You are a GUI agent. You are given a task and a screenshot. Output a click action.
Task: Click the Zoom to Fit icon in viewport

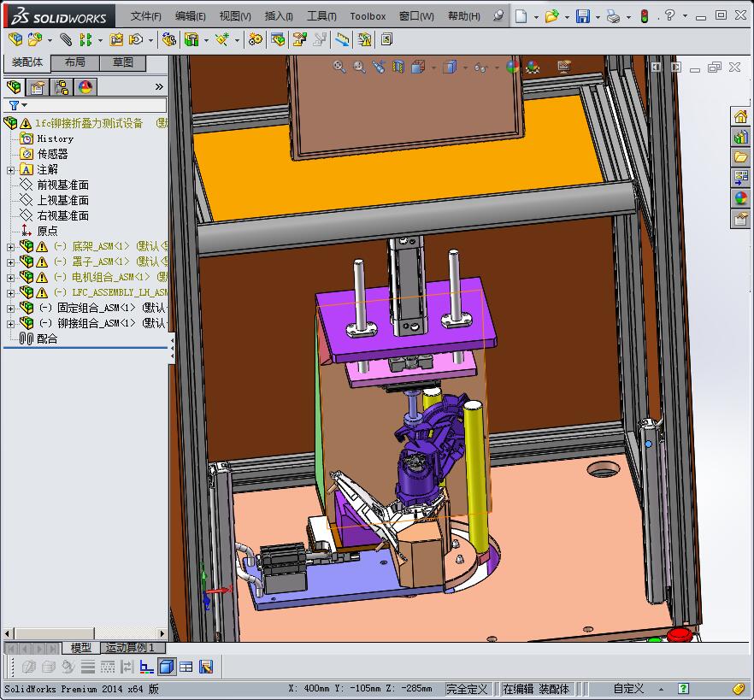pos(339,67)
